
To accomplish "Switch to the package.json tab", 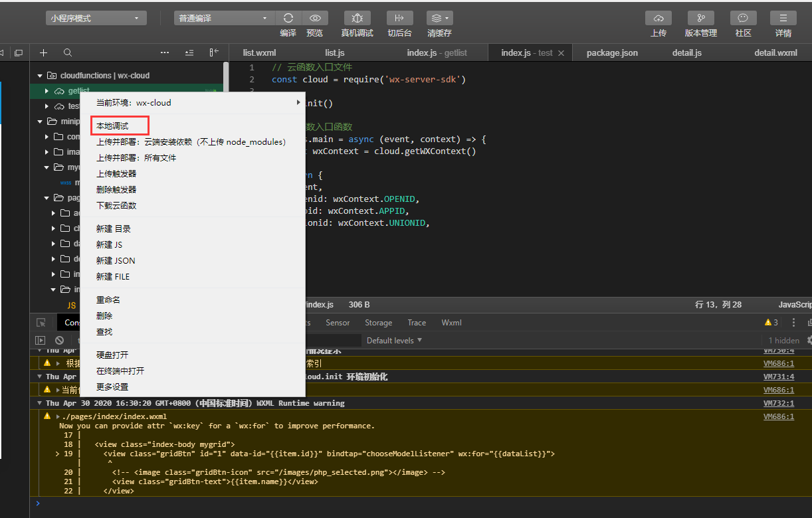I will pyautogui.click(x=612, y=52).
